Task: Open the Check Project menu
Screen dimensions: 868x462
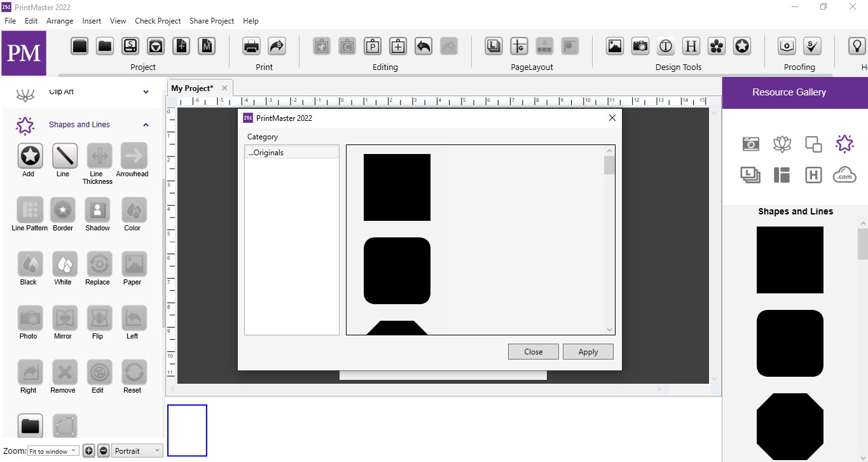Action: (x=158, y=21)
